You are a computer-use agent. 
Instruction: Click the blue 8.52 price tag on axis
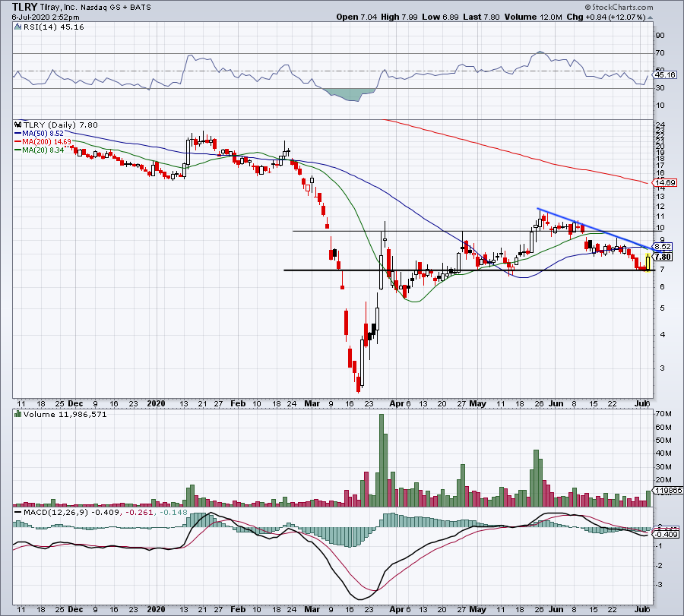point(663,246)
